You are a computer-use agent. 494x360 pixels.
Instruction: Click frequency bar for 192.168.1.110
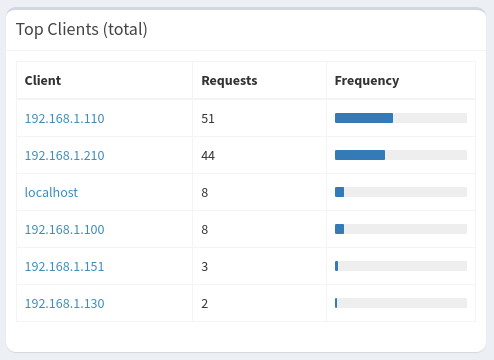coord(401,118)
